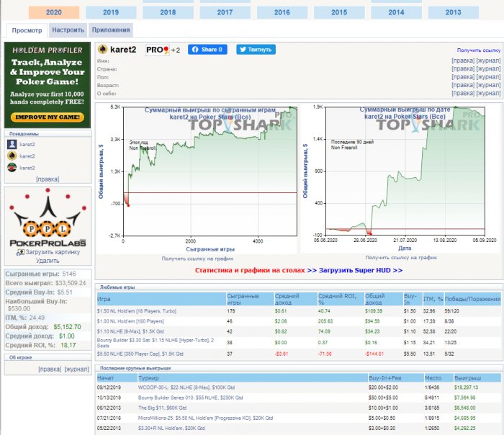Click the third karet2 alias network icon
The height and width of the screenshot is (435, 504).
(x=12, y=168)
